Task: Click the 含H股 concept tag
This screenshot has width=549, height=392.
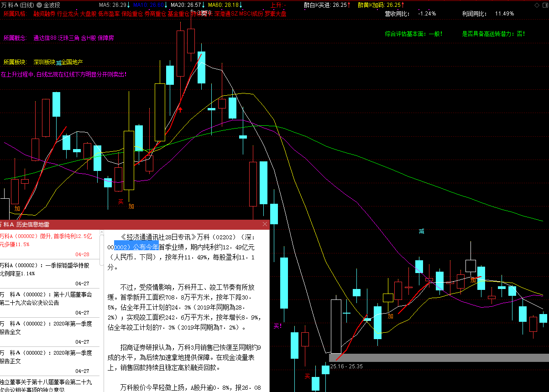Action: pos(89,38)
